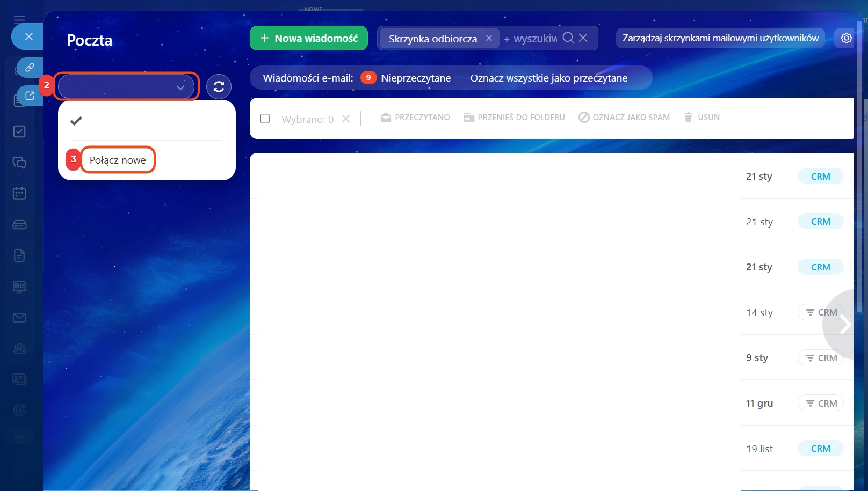The image size is (868, 491).
Task: Copy link using the chain icon
Action: (x=30, y=67)
